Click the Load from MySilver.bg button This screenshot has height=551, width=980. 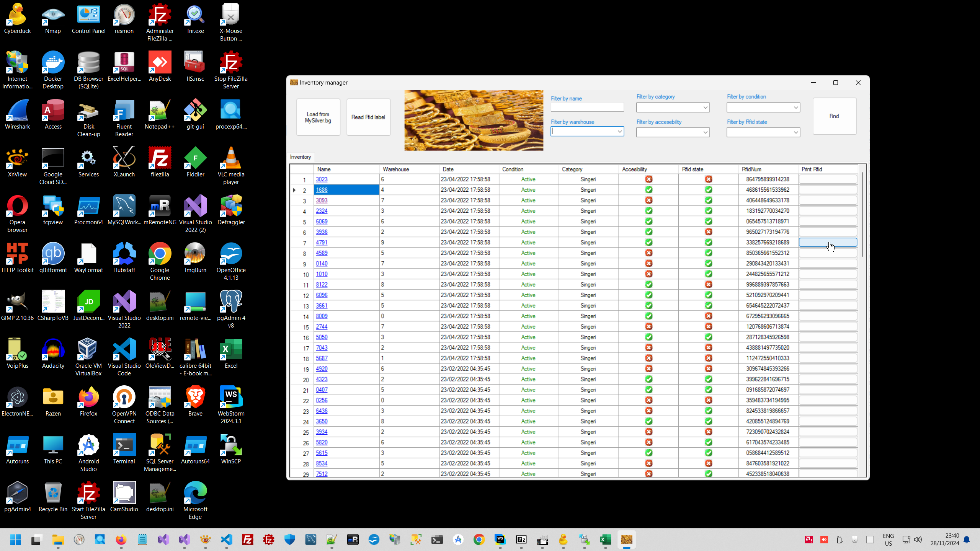(x=318, y=117)
